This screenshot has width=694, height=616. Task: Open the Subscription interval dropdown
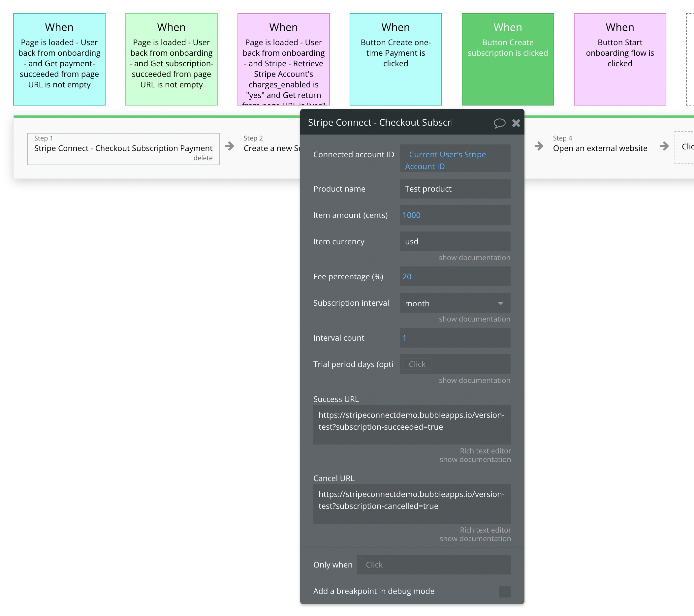click(x=455, y=303)
